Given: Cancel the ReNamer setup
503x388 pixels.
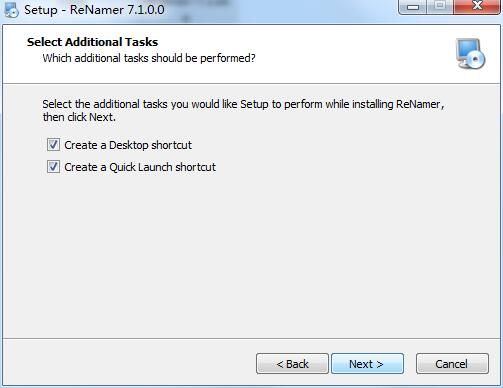Looking at the screenshot, I should coord(452,364).
